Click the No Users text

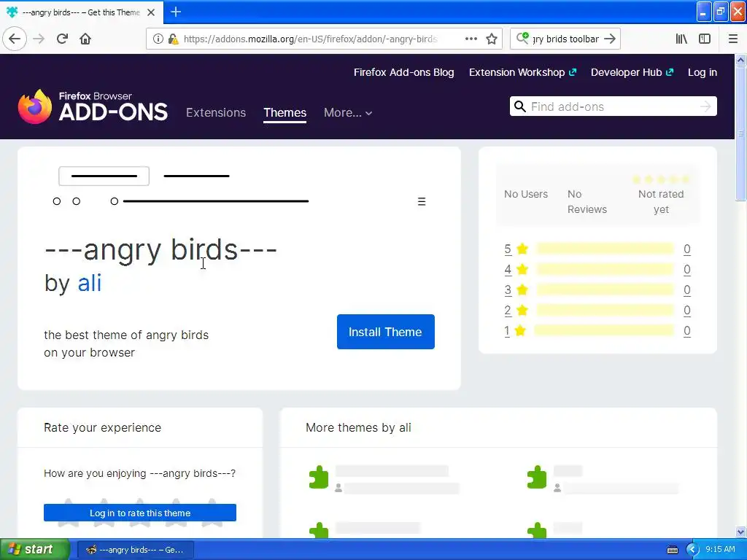tap(526, 194)
